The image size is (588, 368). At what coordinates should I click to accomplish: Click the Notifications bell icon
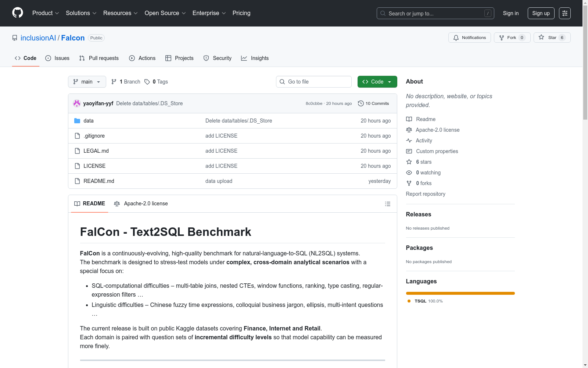point(456,38)
